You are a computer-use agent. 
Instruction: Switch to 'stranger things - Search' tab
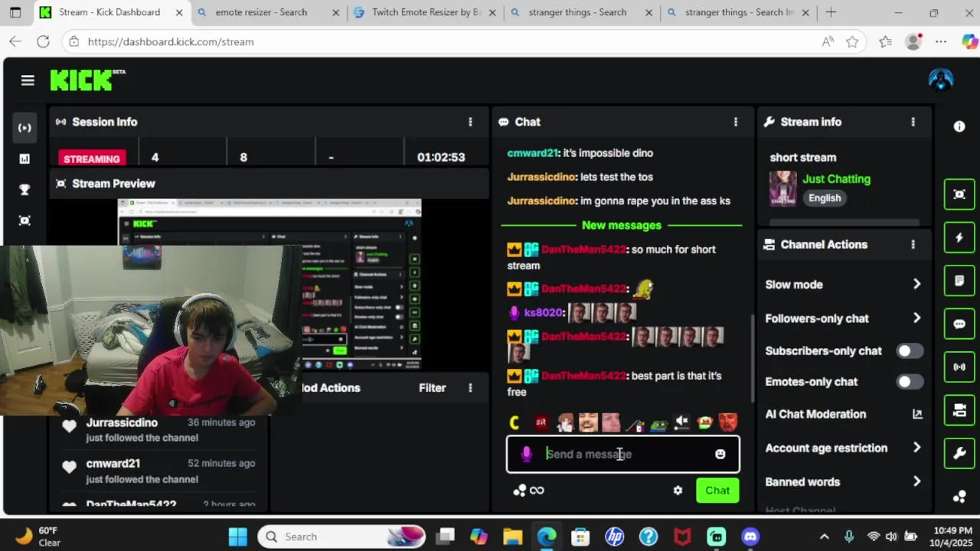click(579, 12)
